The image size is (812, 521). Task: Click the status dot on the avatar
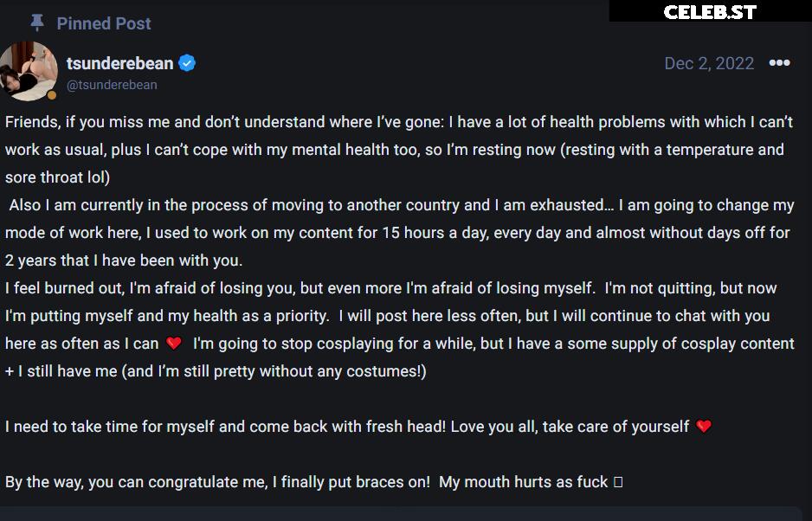[x=52, y=95]
